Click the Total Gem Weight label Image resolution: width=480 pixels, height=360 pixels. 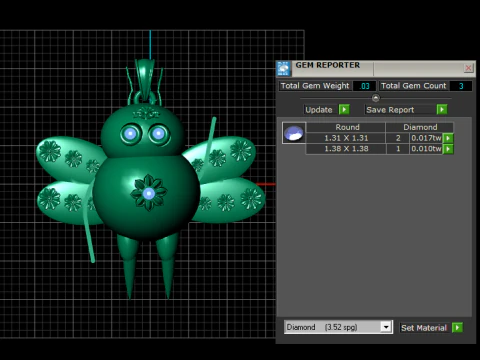pyautogui.click(x=315, y=86)
